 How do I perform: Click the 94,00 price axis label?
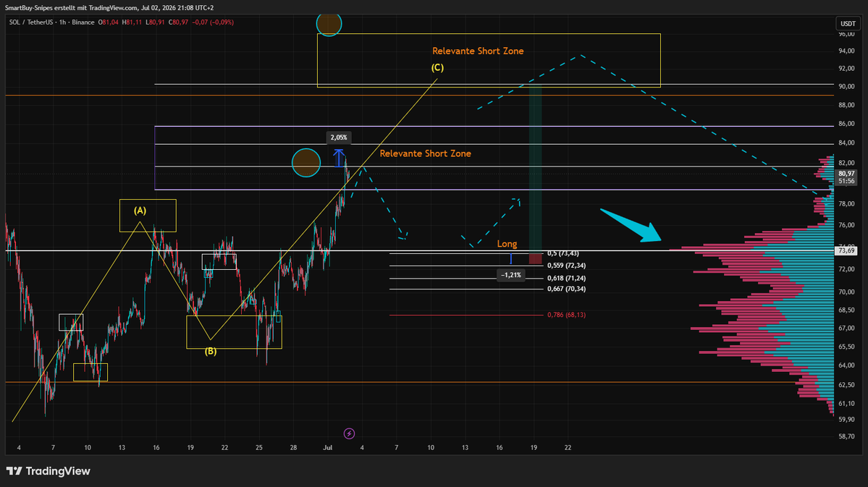(846, 51)
